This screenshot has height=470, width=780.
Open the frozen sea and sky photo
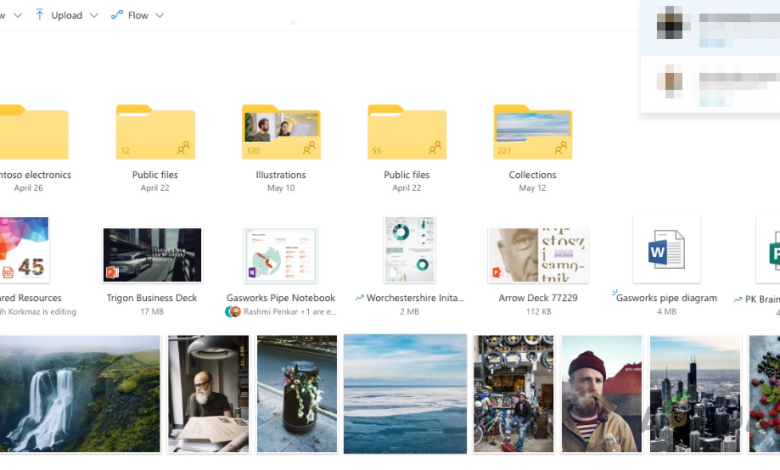pyautogui.click(x=405, y=393)
